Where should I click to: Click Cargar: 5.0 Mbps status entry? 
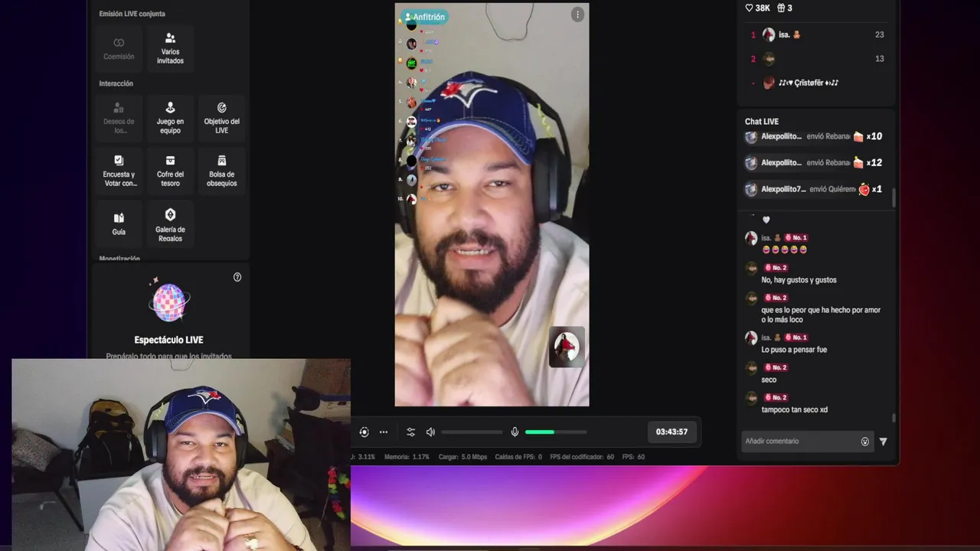462,457
